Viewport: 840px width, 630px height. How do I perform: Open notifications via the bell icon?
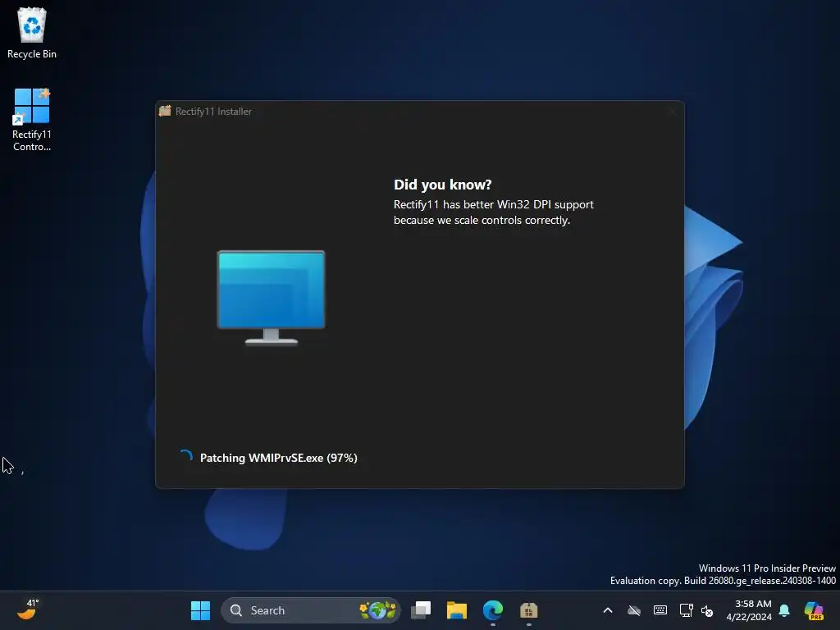(x=784, y=610)
